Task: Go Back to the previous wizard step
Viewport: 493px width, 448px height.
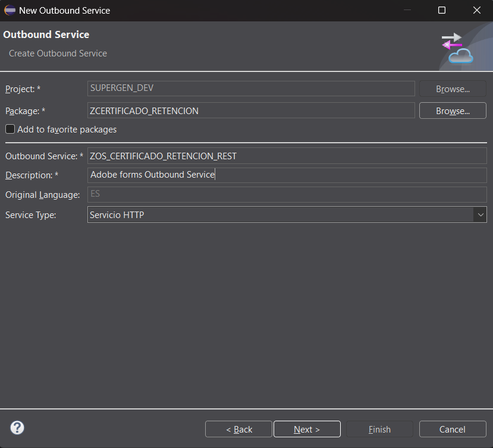Action: [x=238, y=428]
